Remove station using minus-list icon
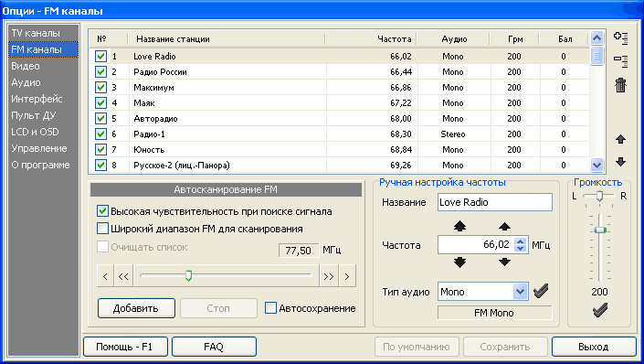 click(620, 61)
